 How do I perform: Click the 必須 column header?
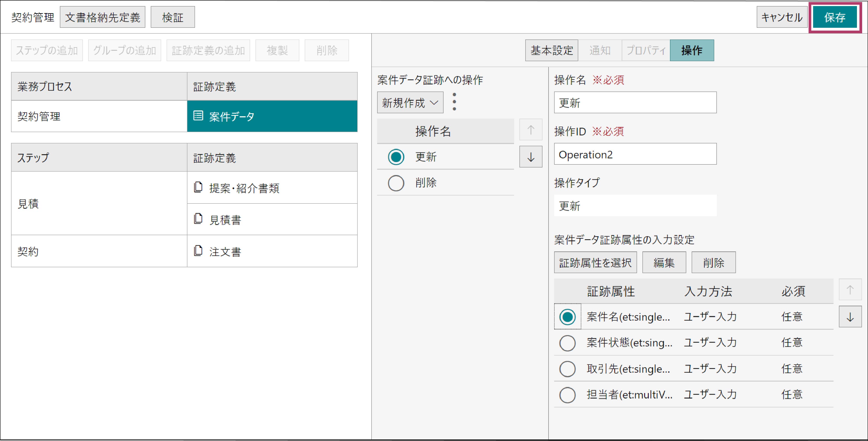[793, 291]
